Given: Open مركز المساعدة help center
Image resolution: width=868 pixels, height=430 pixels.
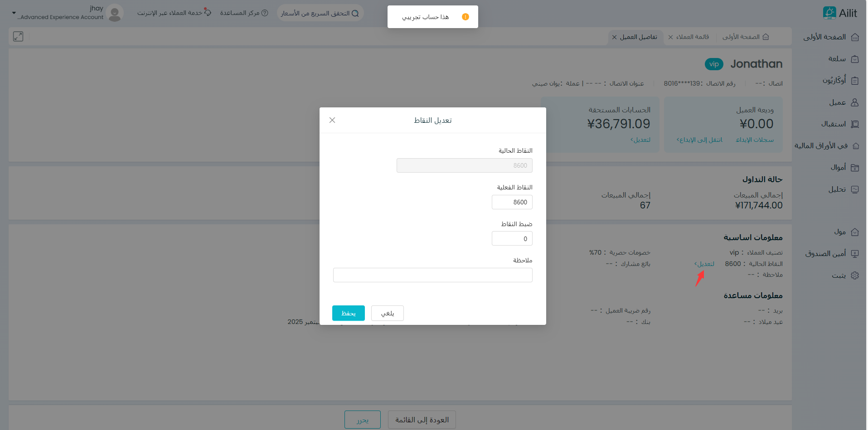Looking at the screenshot, I should pyautogui.click(x=244, y=13).
